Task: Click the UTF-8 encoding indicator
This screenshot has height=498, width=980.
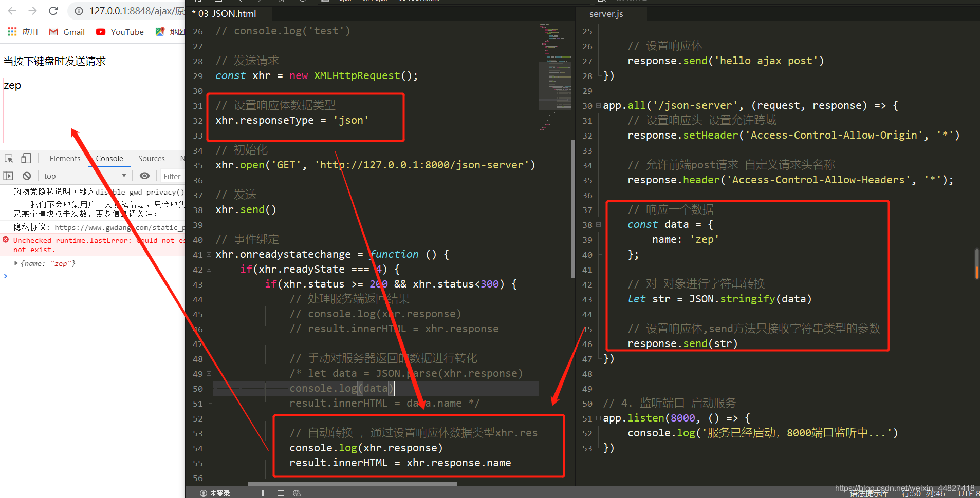Action: coord(969,494)
